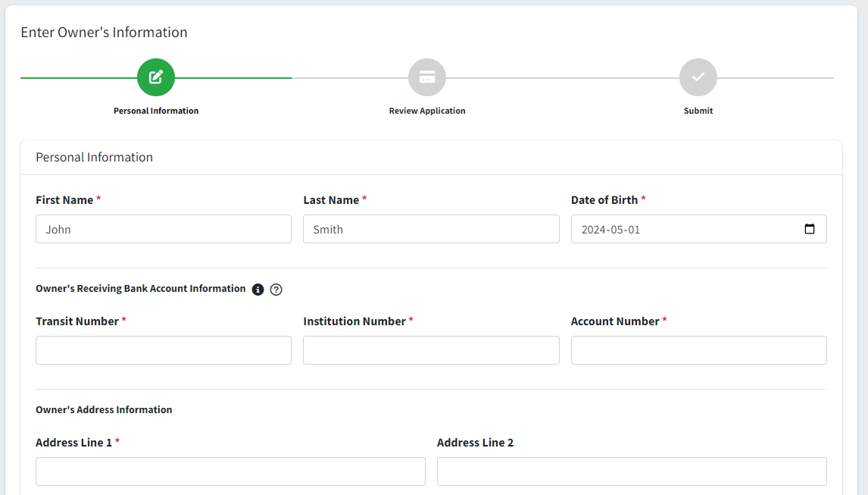Click the Submit step checkmark icon
The width and height of the screenshot is (868, 495).
[x=698, y=77]
